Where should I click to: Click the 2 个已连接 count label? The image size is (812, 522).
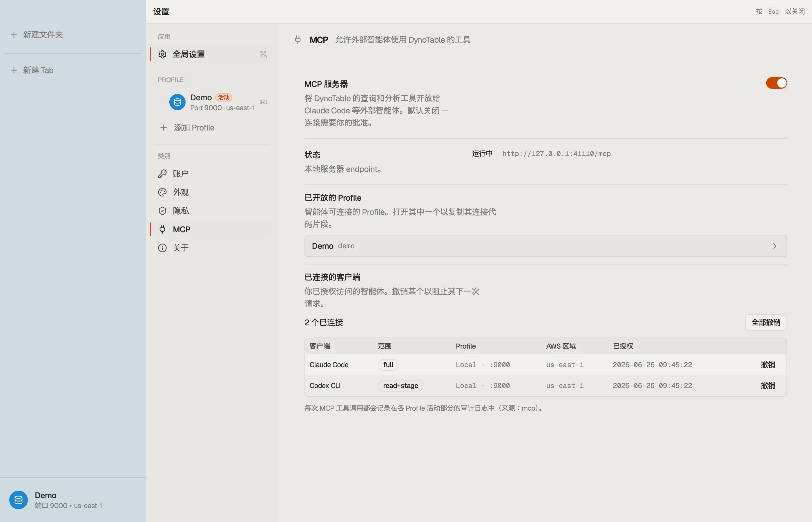point(324,322)
